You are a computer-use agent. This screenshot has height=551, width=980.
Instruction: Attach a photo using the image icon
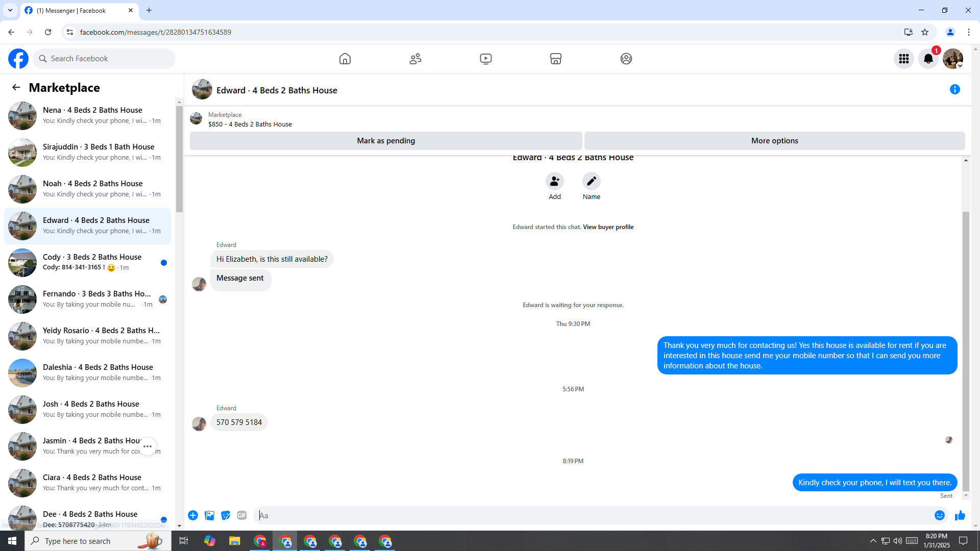(209, 515)
